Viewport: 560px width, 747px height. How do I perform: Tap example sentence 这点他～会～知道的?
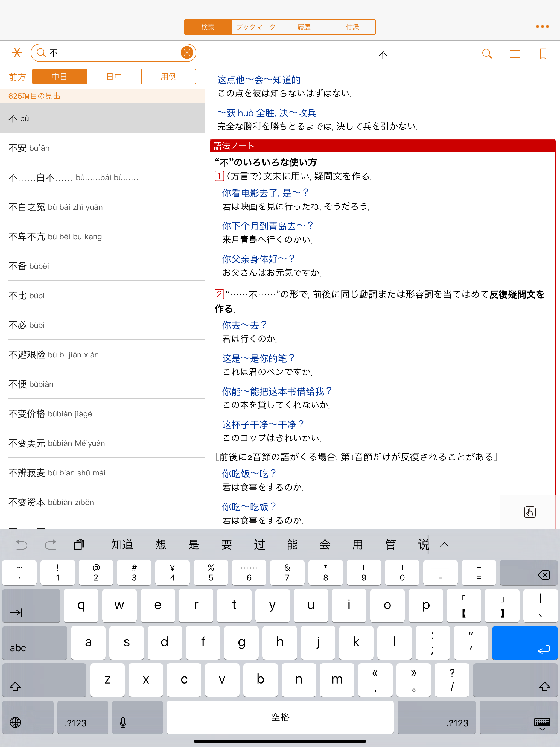pos(259,80)
